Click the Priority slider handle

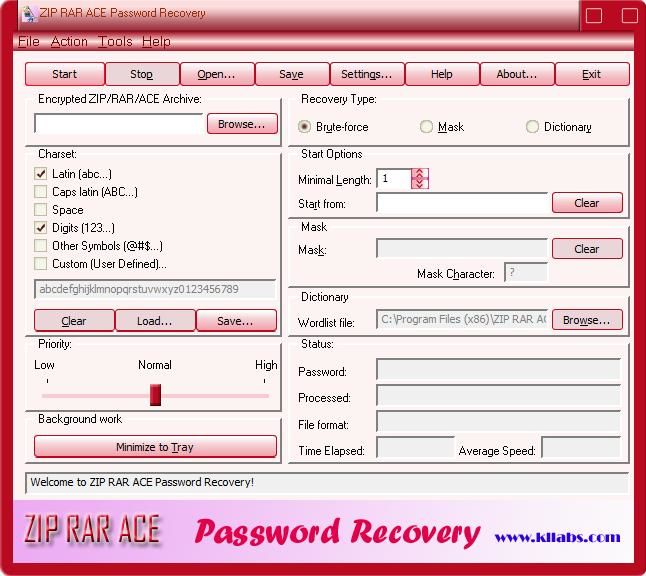point(155,395)
